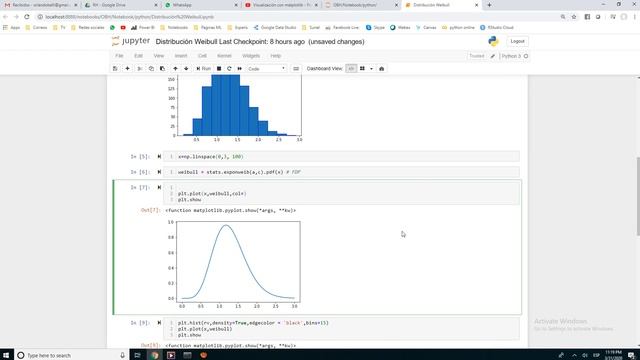Select the Weibull PDF curve plot output

(233, 264)
